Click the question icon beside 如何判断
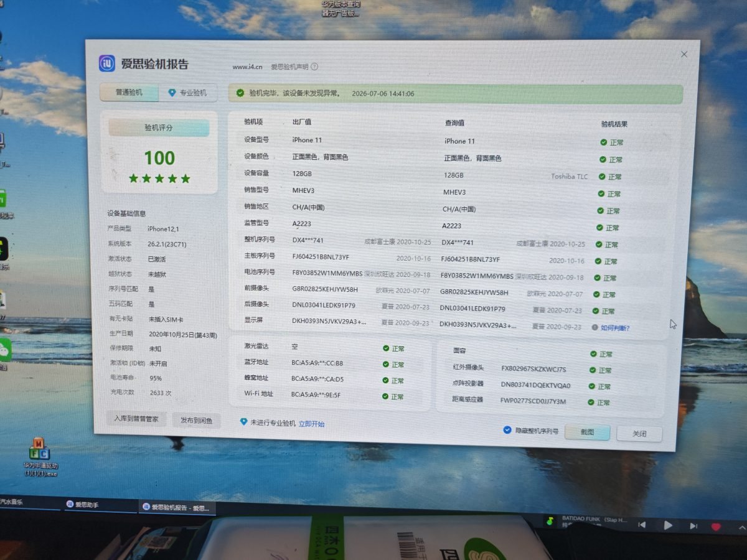 pos(594,327)
